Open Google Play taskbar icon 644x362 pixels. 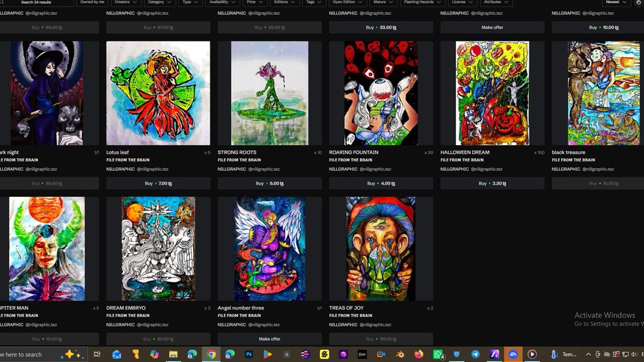click(268, 354)
